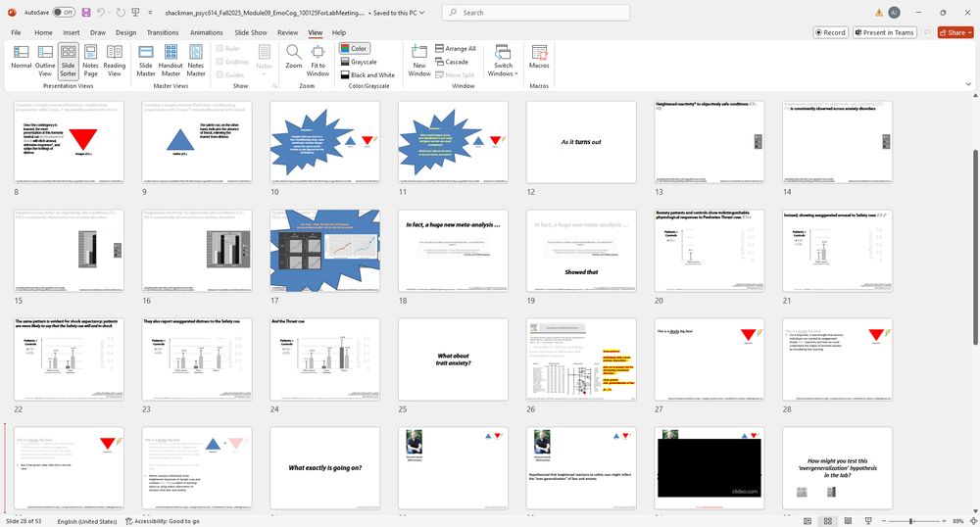Open the comments pane icon
Image resolution: width=980 pixels, height=527 pixels.
pos(927,32)
